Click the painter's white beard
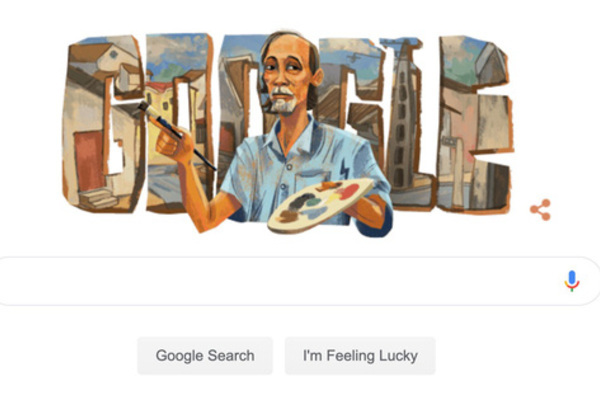600x400 pixels. [x=283, y=100]
